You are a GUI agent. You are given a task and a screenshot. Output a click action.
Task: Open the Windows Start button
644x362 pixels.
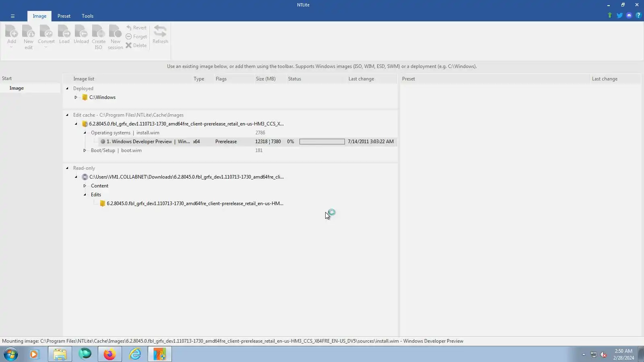[11, 354]
